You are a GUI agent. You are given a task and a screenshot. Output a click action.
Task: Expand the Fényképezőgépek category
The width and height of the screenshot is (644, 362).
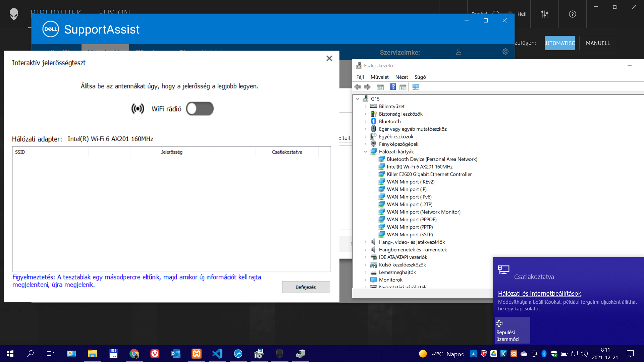(x=366, y=144)
